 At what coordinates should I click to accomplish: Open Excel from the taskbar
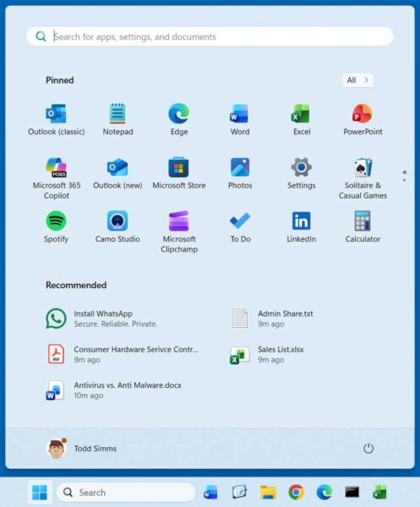coord(380,493)
